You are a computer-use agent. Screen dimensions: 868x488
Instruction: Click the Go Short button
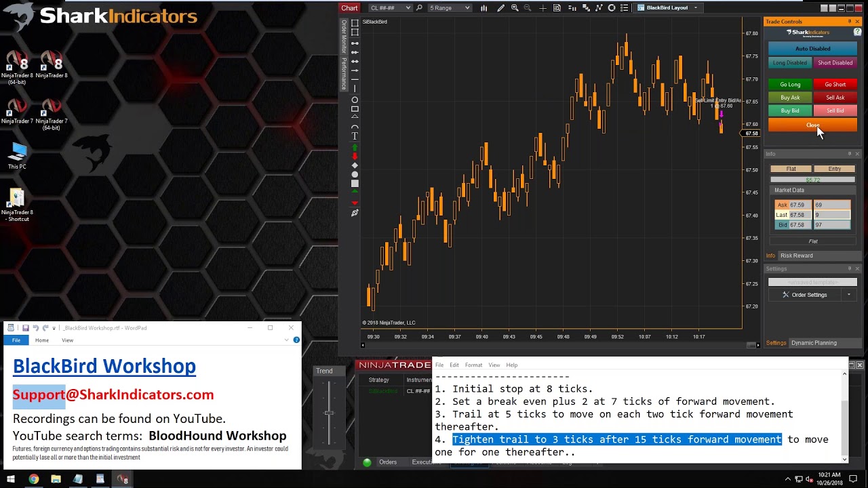pos(835,85)
